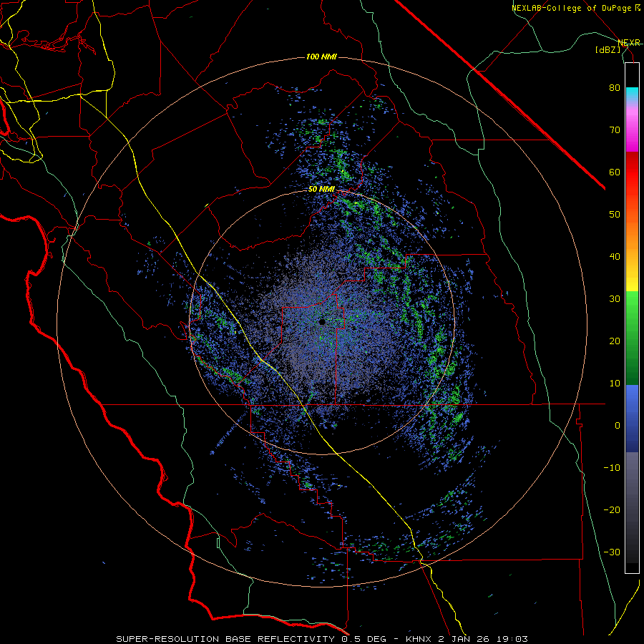Screen dimensions: 644x644
Task: Click the 50 NMI range ring label
Action: 321,190
